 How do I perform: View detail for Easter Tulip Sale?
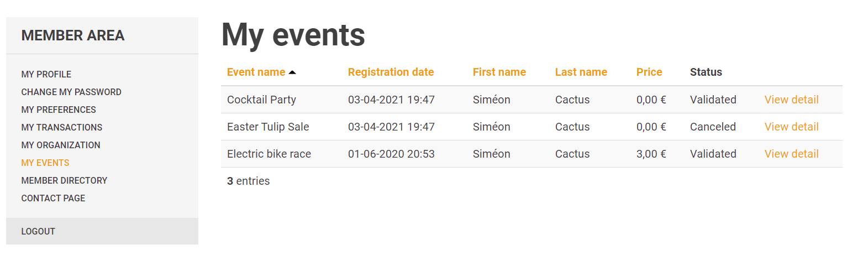pos(791,127)
